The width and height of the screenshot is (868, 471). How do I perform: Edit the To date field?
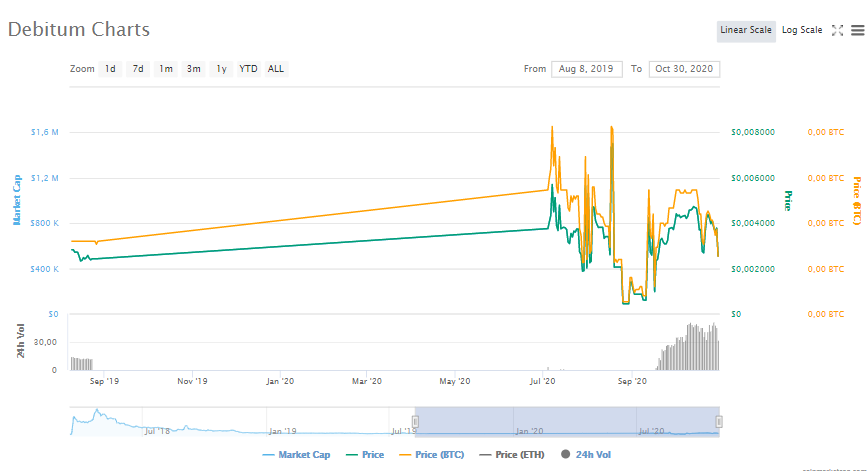(x=684, y=69)
